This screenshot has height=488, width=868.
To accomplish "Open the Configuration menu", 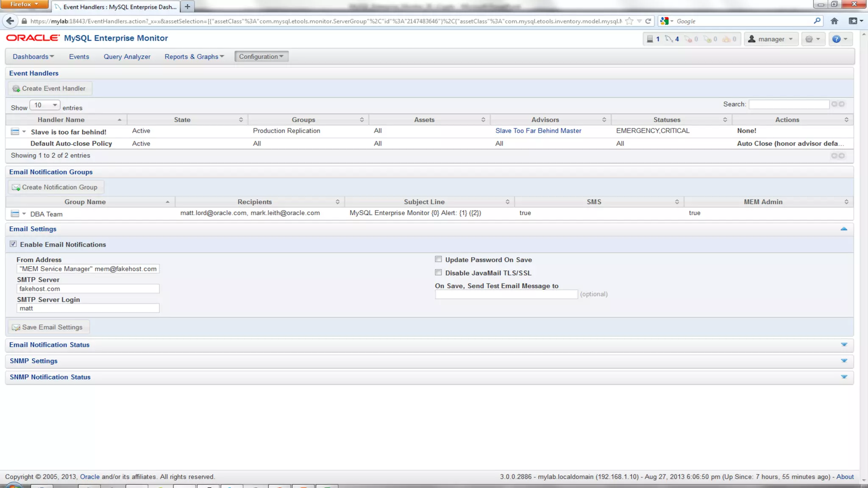I will click(261, 57).
